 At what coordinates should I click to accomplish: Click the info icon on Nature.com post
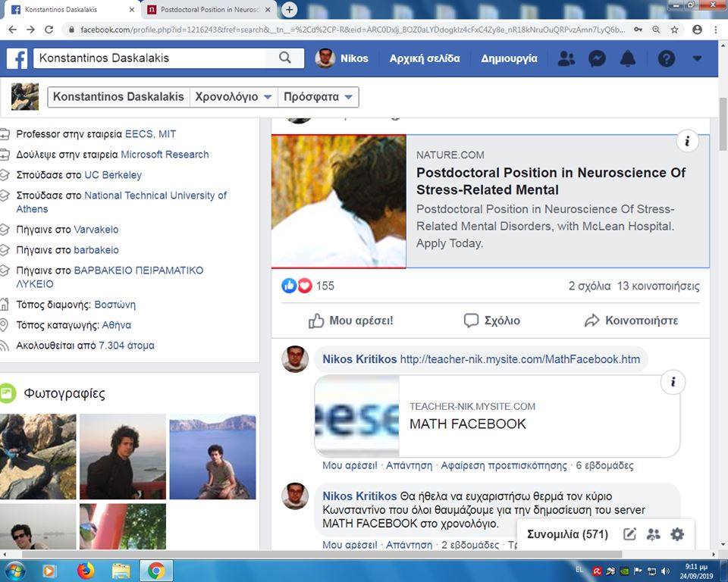tap(687, 141)
